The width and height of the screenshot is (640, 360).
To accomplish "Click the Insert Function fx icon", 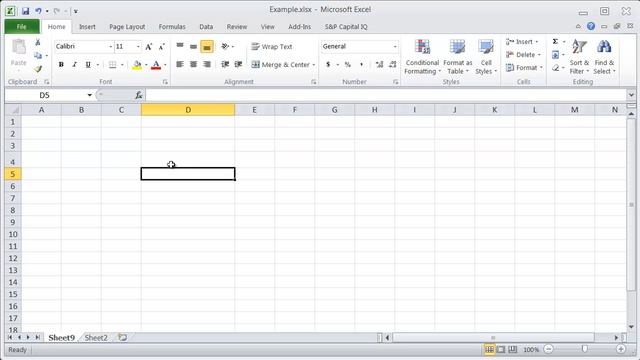I will [x=139, y=95].
